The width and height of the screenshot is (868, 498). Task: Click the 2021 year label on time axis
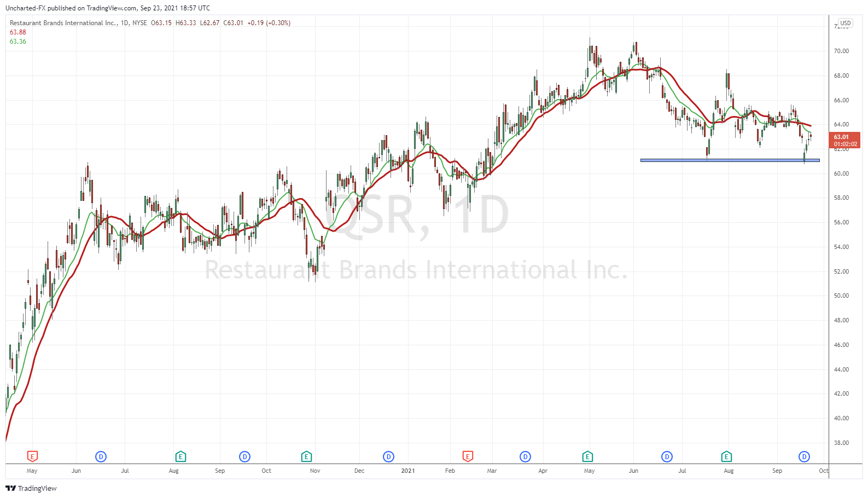point(407,471)
